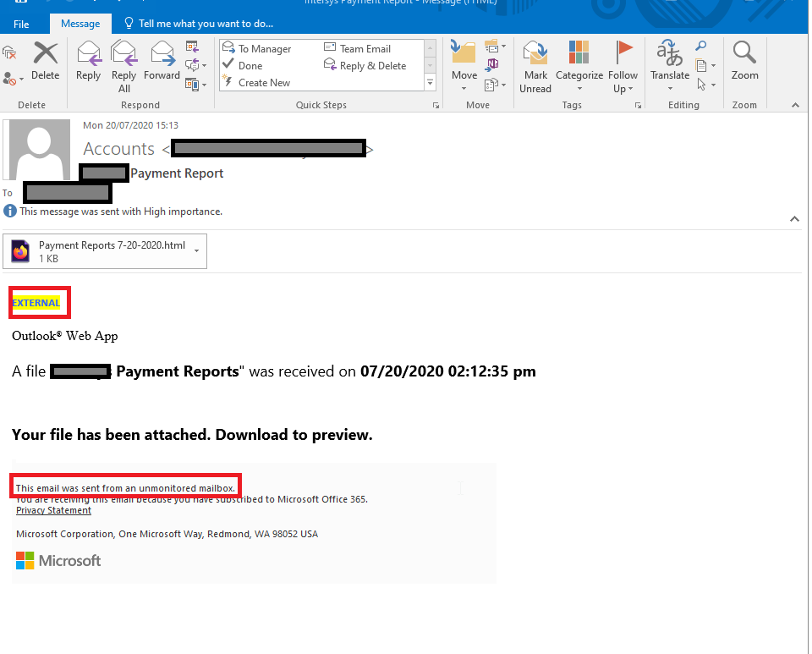Expand the Quick Steps gallery
Image resolution: width=812 pixels, height=654 pixels.
point(430,83)
